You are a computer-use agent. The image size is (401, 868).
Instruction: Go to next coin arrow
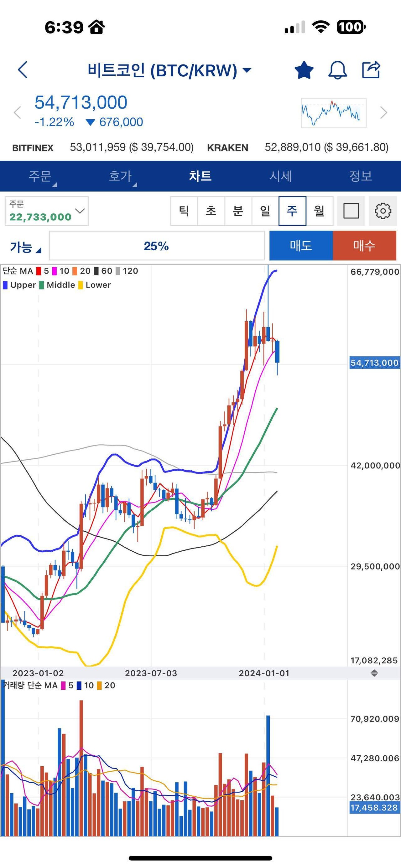point(383,113)
